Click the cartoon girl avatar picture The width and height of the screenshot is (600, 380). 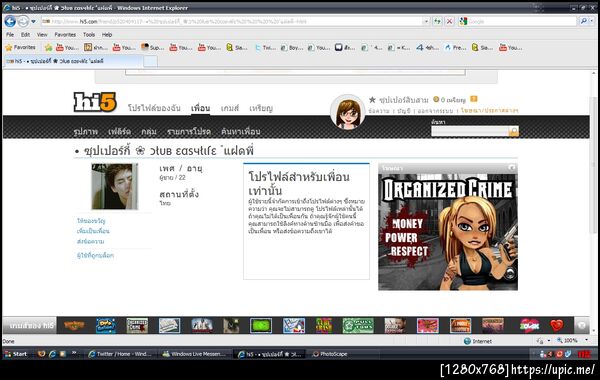tap(347, 112)
